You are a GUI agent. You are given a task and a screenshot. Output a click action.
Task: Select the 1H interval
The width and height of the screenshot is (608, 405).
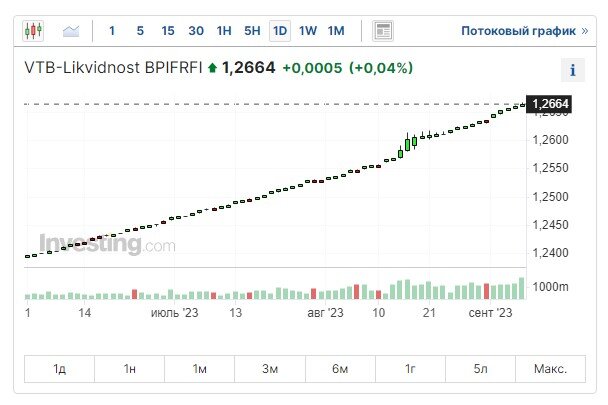[x=224, y=31]
